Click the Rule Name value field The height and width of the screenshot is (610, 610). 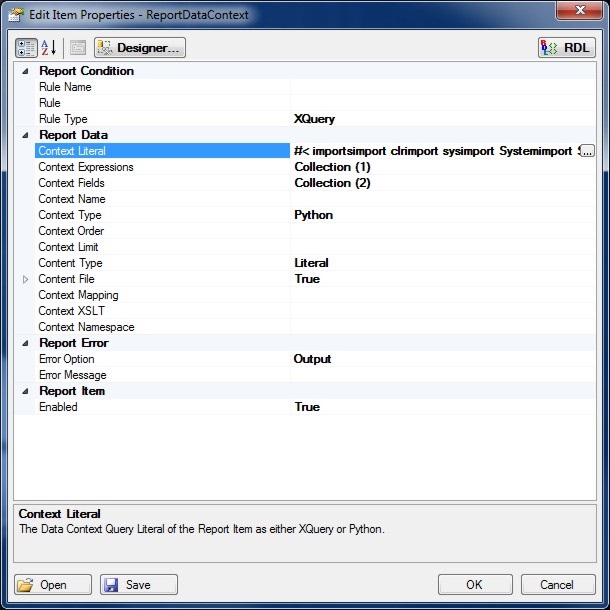440,87
